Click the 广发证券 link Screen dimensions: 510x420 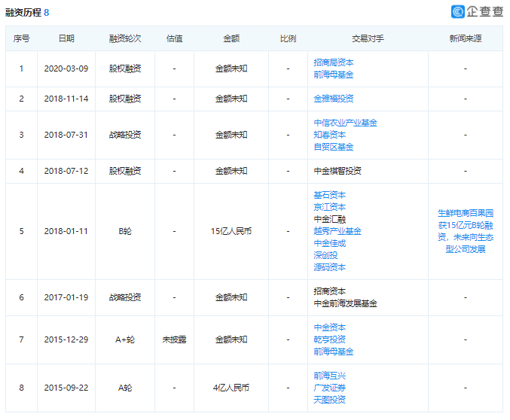(x=330, y=388)
